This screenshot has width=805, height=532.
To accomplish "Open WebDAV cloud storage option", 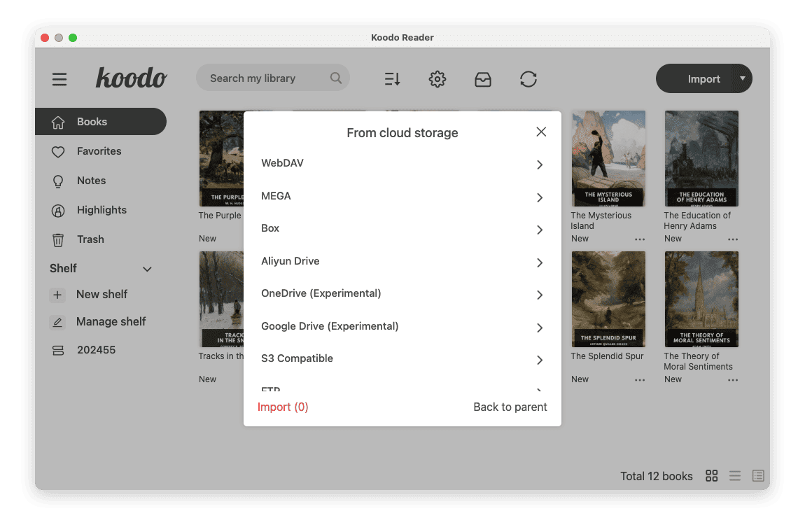I will click(402, 164).
